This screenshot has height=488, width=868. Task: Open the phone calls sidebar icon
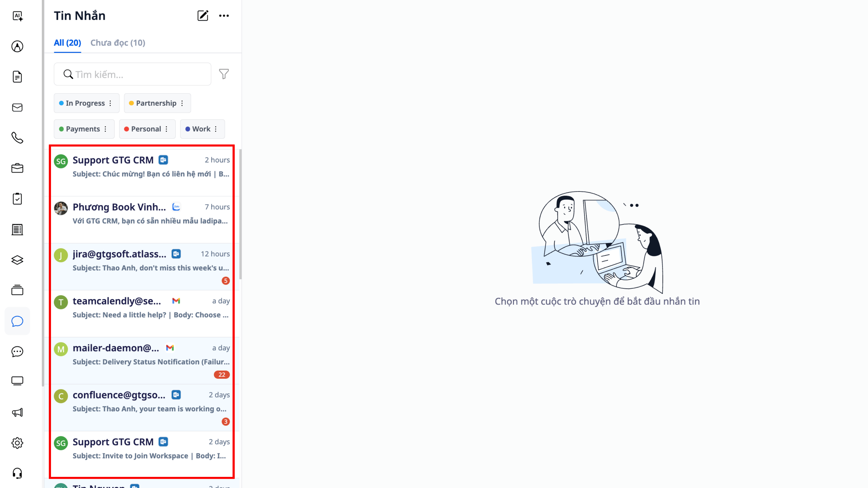click(17, 138)
